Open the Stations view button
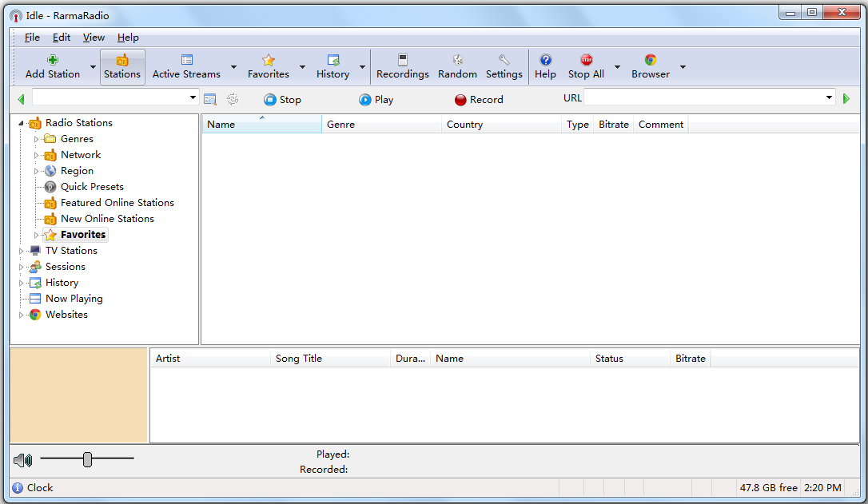 [x=122, y=67]
